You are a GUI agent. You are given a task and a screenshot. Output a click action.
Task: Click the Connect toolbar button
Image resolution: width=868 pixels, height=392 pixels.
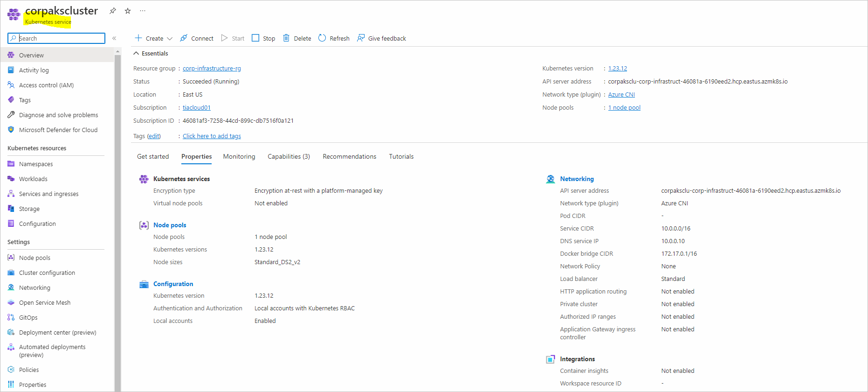point(197,38)
